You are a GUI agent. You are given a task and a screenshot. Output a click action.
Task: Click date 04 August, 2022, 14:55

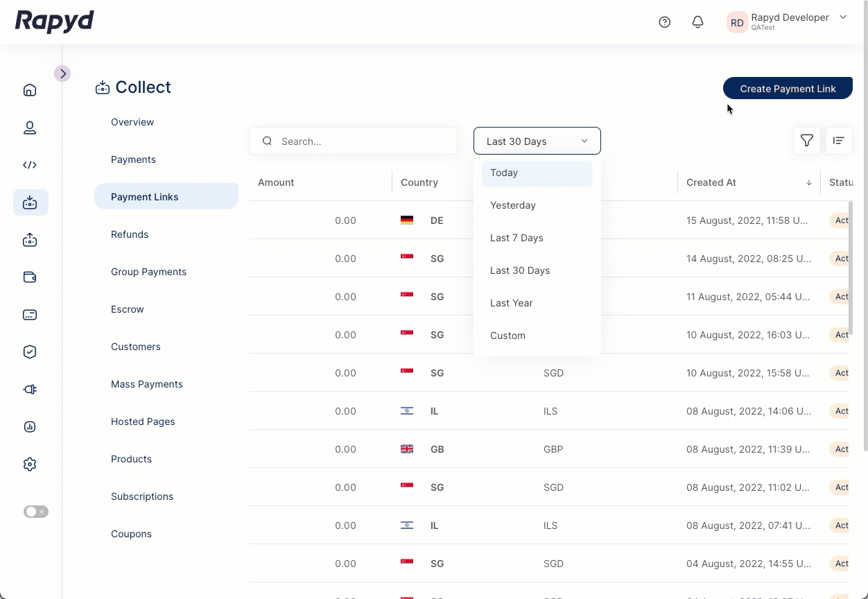point(748,564)
